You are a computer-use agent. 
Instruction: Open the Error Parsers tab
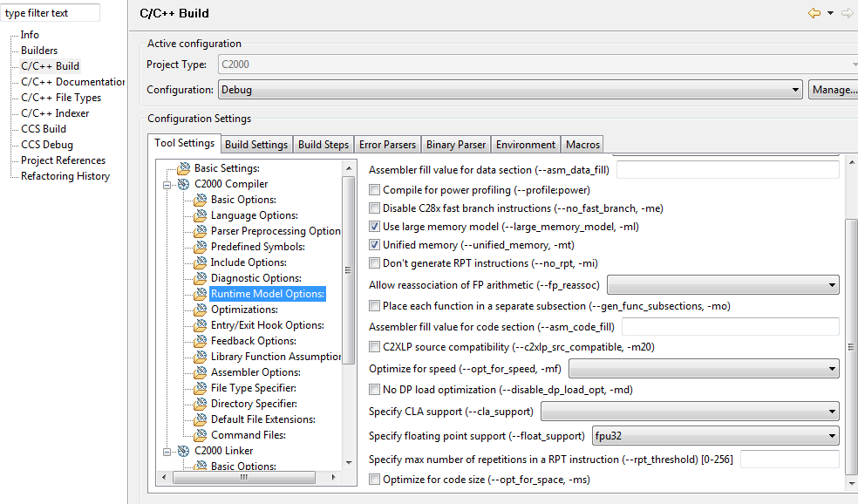point(387,145)
